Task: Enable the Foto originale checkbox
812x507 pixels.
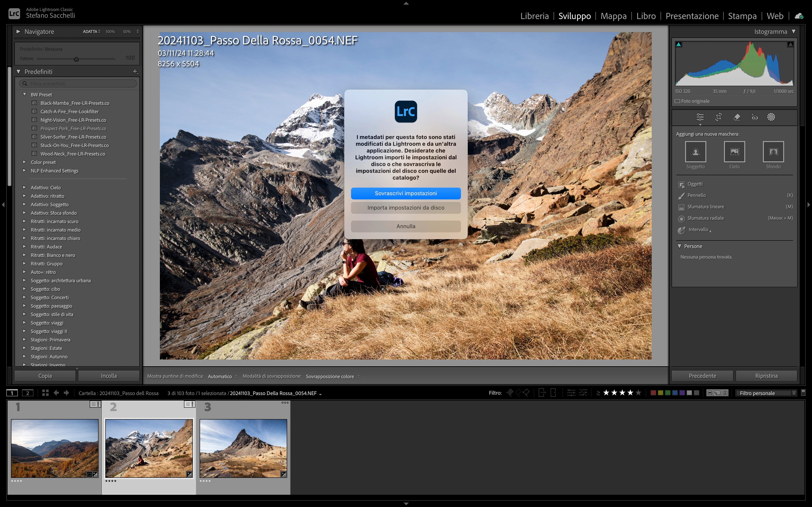Action: point(678,101)
